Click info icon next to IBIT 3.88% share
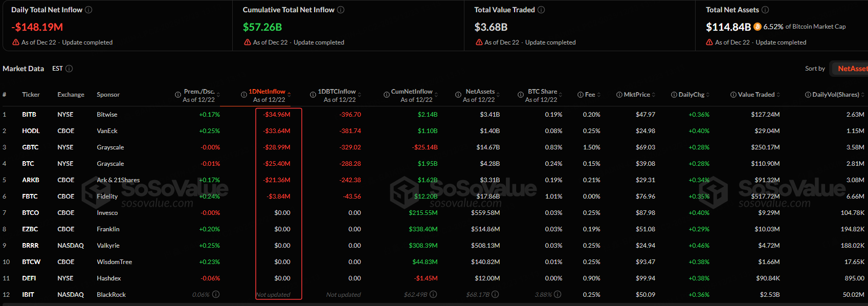 pyautogui.click(x=558, y=294)
